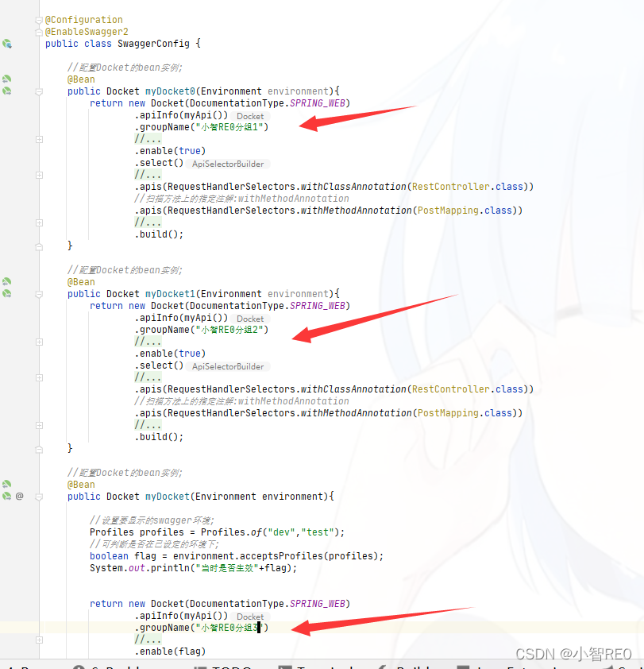This screenshot has height=669, width=644.
Task: Click .build() call in myDocket1
Action: 159,437
